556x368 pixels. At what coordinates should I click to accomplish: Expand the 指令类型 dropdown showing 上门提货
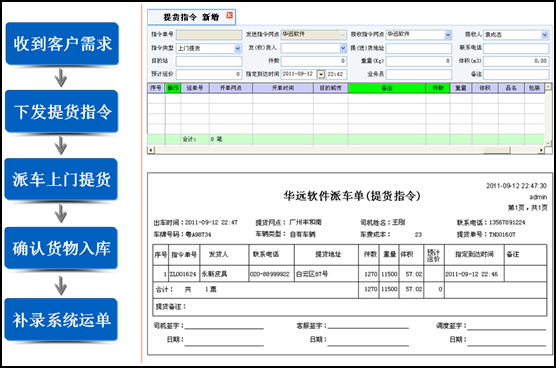point(238,48)
